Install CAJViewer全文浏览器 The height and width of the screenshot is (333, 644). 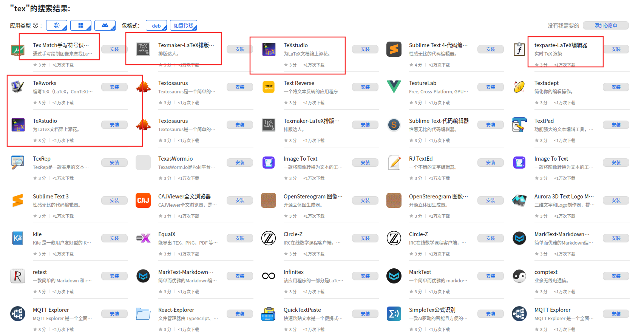click(240, 201)
